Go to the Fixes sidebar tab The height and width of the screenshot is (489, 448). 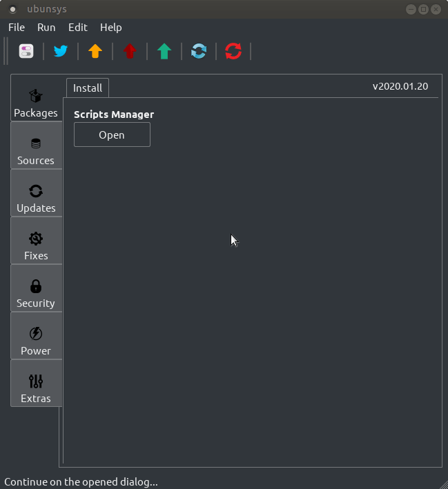[36, 241]
